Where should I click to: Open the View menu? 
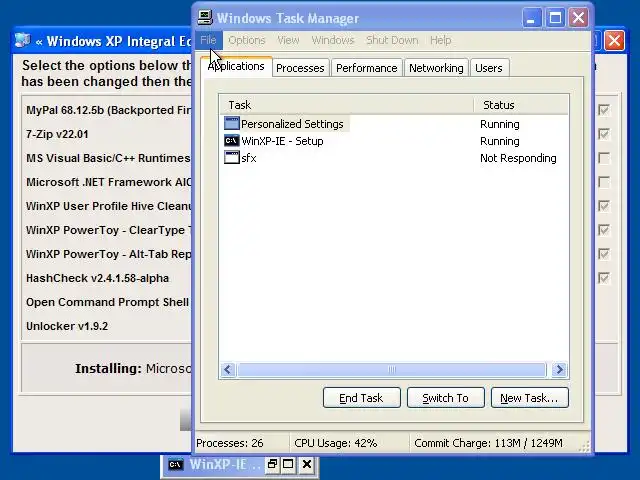[x=288, y=40]
